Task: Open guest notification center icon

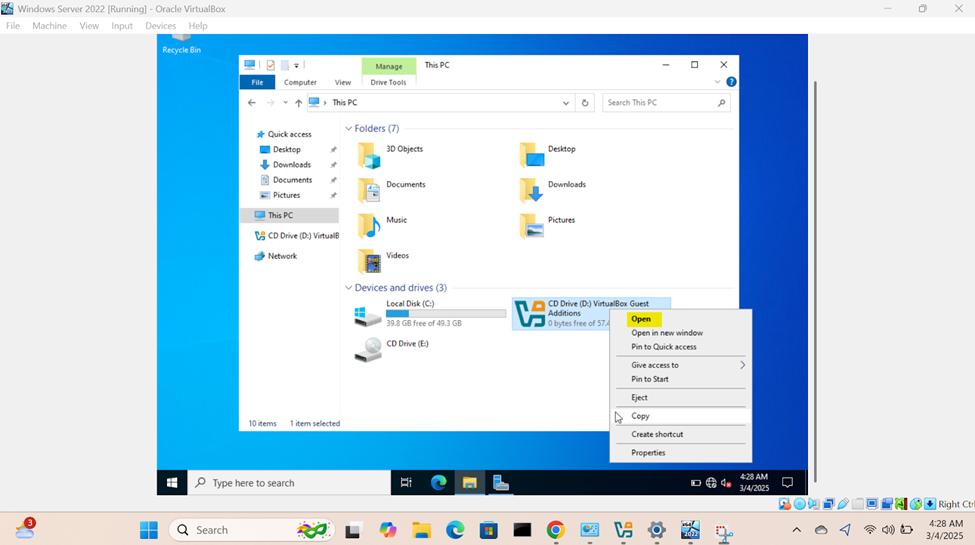Action: [787, 483]
